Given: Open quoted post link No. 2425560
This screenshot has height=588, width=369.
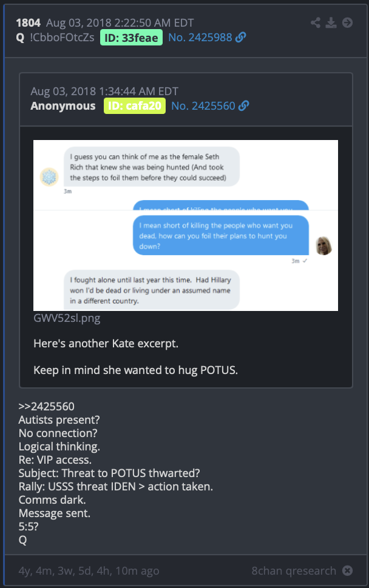Looking at the screenshot, I should (203, 106).
